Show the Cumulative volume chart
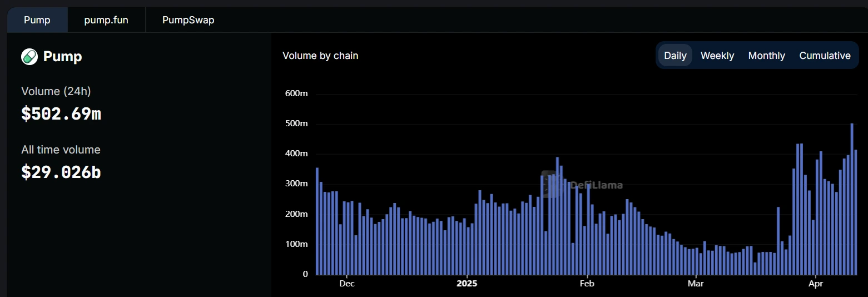This screenshot has height=297, width=868. (x=825, y=56)
